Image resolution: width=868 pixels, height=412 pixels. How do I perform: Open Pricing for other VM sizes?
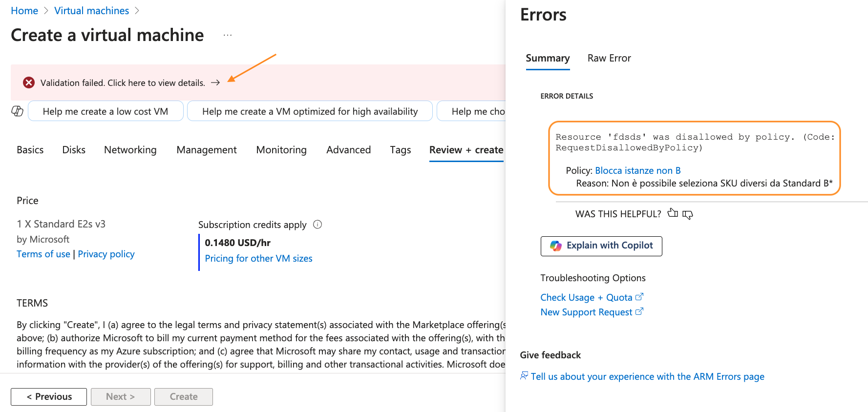tap(258, 258)
